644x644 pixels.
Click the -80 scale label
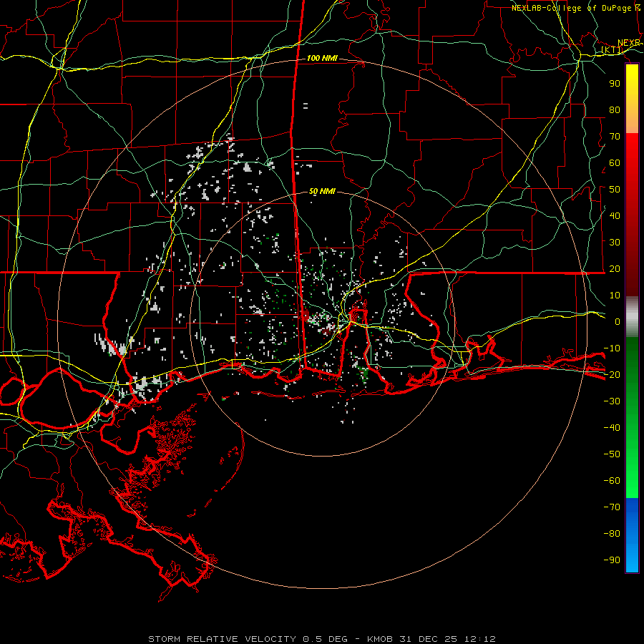pyautogui.click(x=612, y=534)
